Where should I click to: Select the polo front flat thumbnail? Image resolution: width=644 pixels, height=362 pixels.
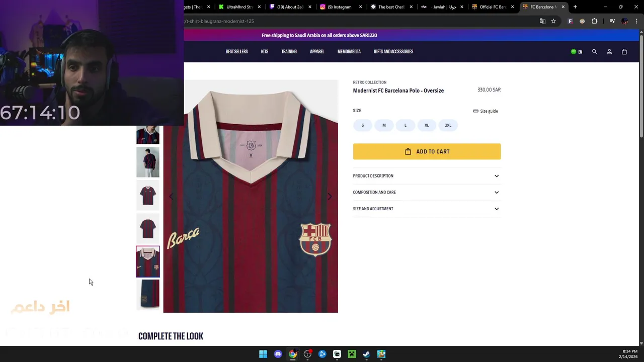tap(148, 195)
